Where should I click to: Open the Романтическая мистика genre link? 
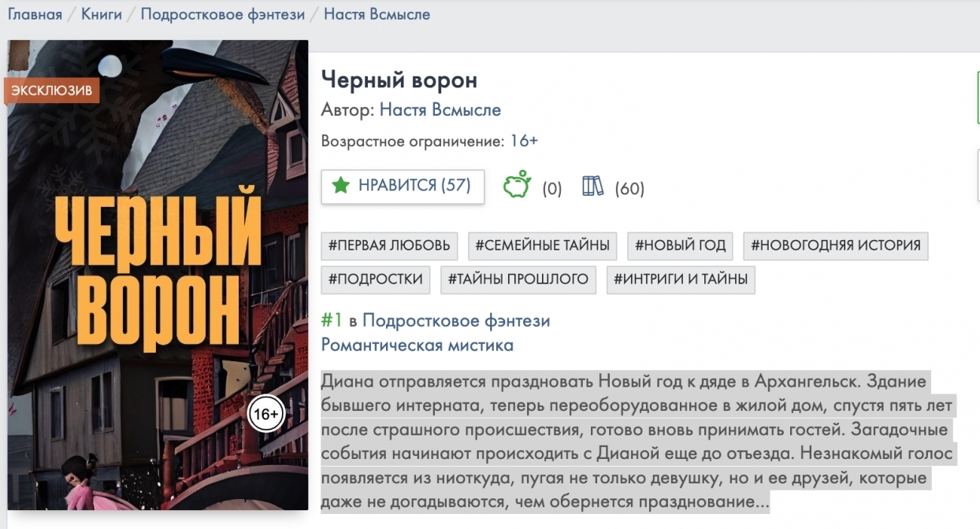(x=418, y=345)
